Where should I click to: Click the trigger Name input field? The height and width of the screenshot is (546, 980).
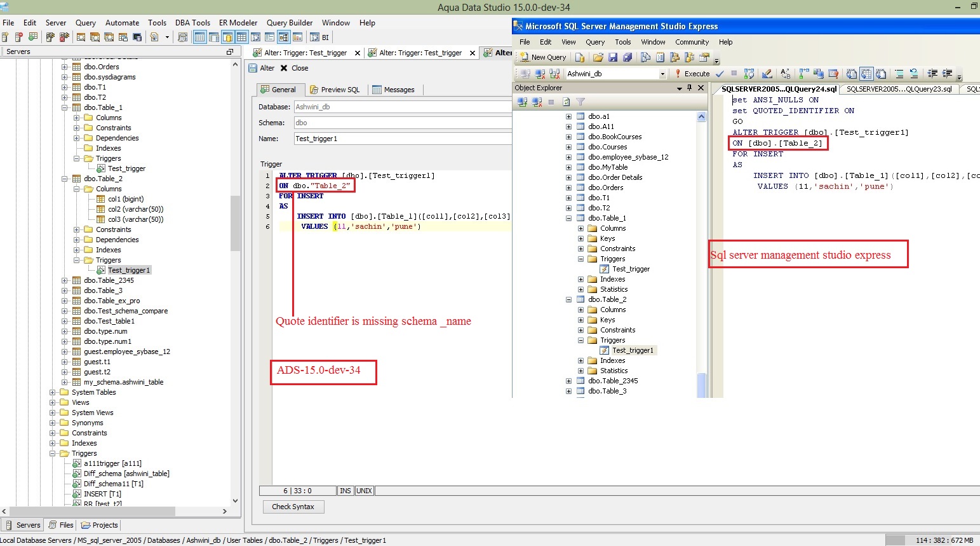pyautogui.click(x=403, y=139)
